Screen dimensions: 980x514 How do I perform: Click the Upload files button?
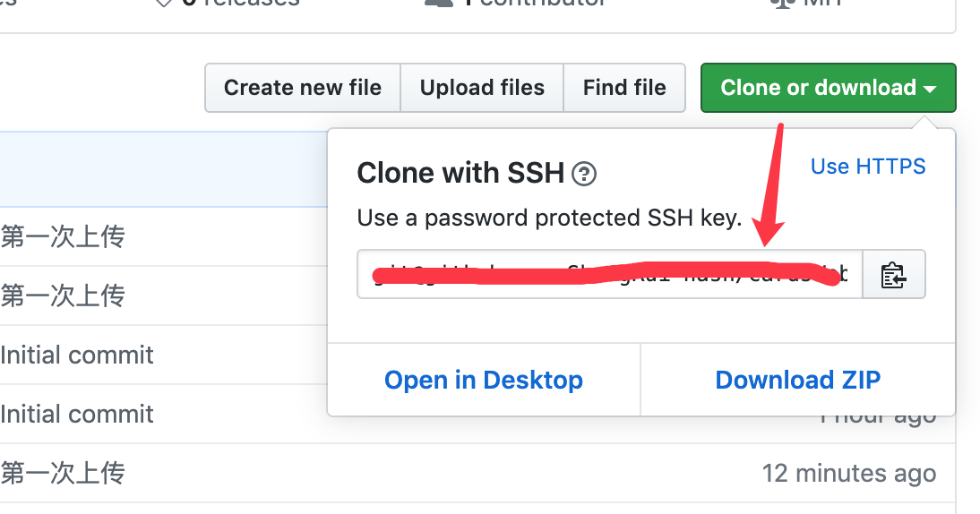pos(482,88)
